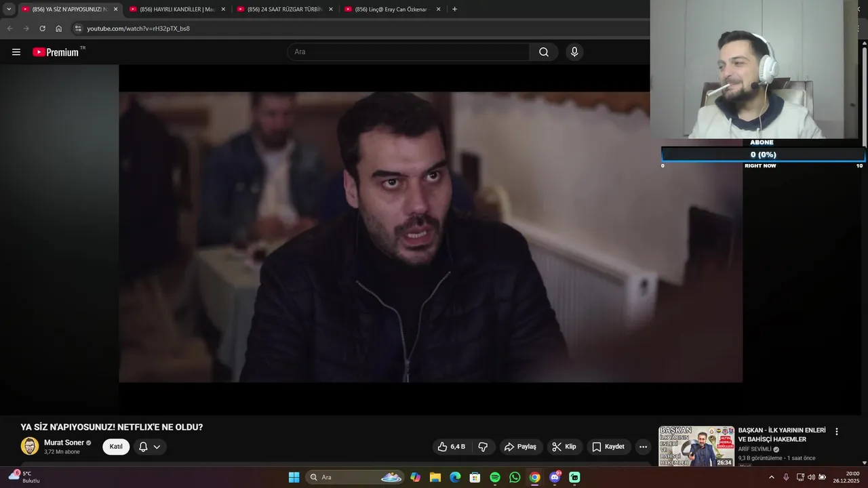Screen dimensions: 868x488
Task: Click the YouTube search field Ara
Action: [x=408, y=52]
